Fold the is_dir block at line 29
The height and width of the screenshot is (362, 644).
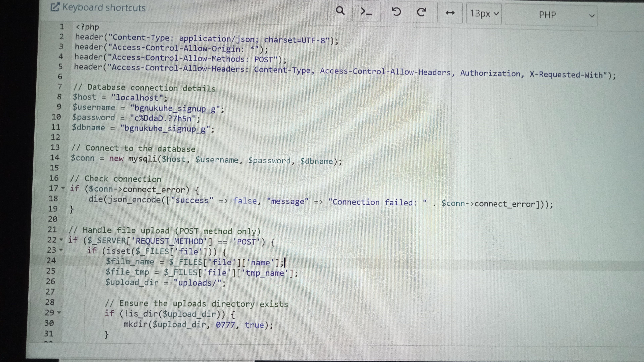[59, 312]
